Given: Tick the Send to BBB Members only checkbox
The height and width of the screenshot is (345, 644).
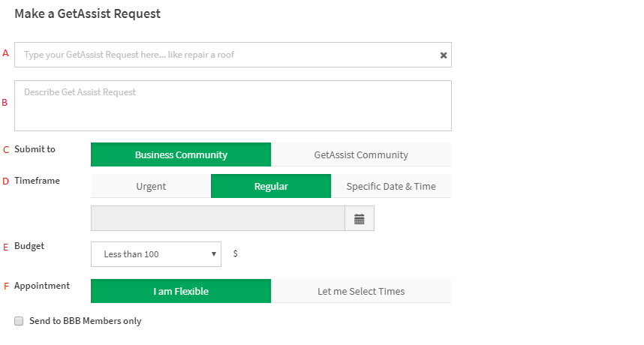Looking at the screenshot, I should click(19, 321).
